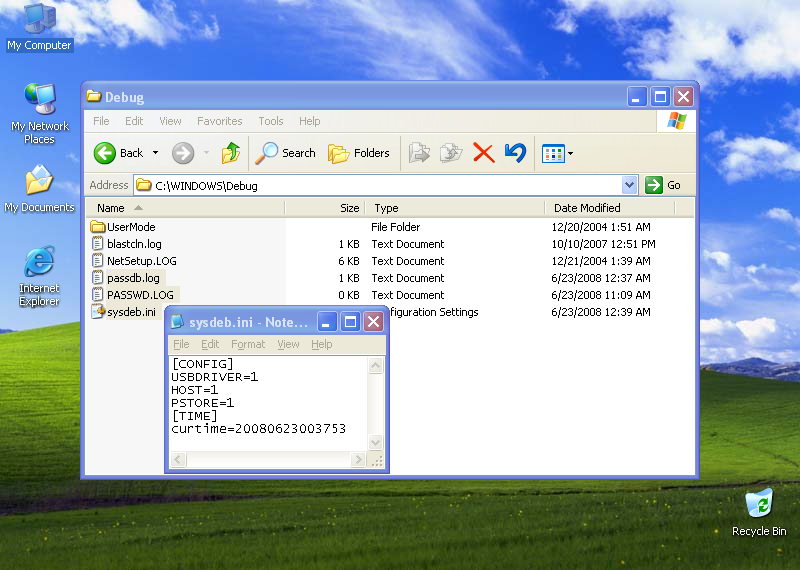Screen dimensions: 800x570
Task: Open the View menu in Debug window
Action: 170,121
